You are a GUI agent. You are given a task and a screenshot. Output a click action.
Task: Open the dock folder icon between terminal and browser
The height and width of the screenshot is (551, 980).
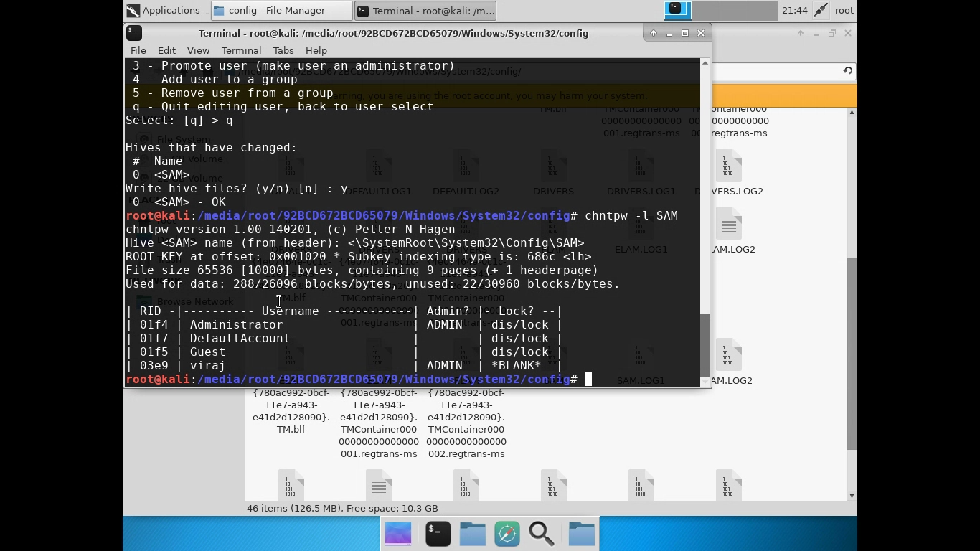473,534
